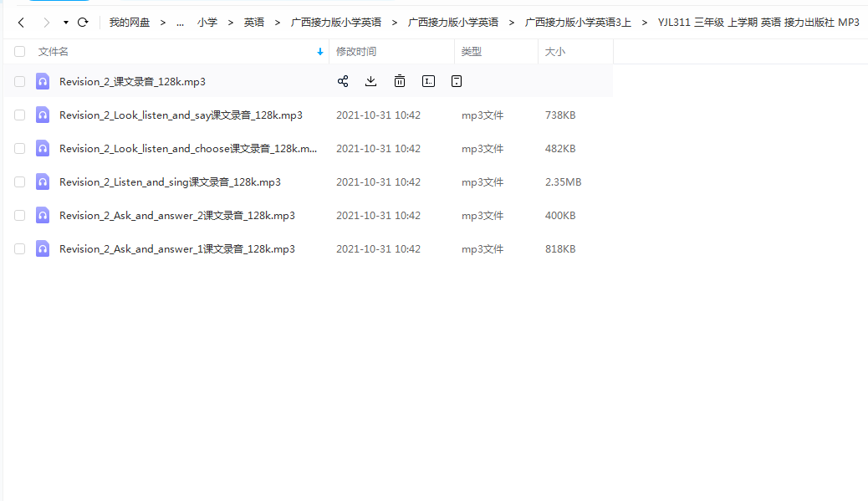Image resolution: width=868 pixels, height=501 pixels.
Task: Download Revision_2_课文录音_128k.mp3 with the download icon
Action: pos(371,81)
